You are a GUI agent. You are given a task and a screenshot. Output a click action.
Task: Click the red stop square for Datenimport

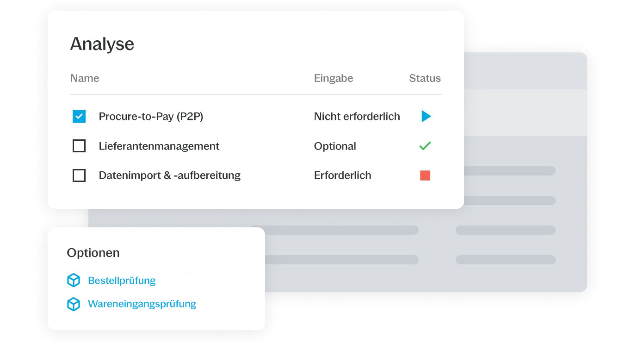(x=425, y=175)
